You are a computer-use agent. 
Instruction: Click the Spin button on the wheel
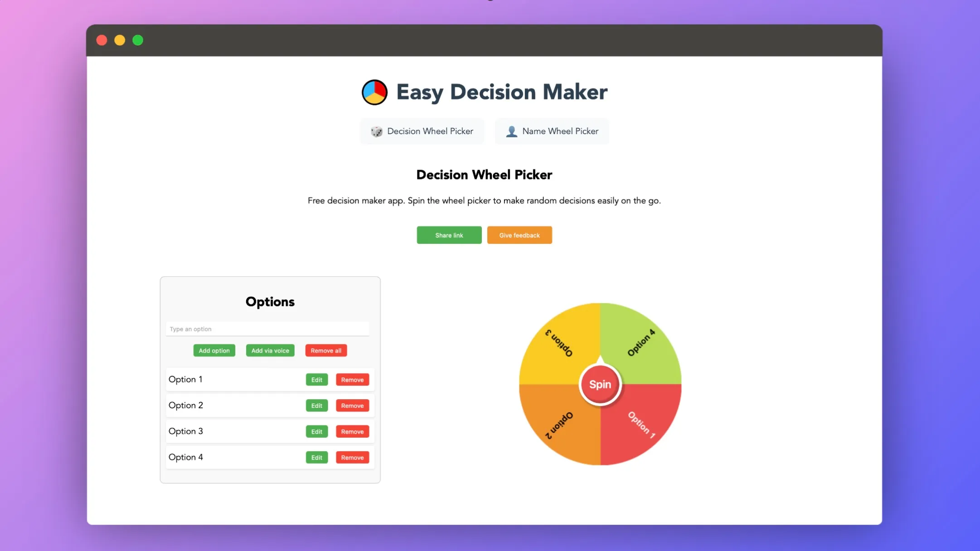click(x=600, y=384)
